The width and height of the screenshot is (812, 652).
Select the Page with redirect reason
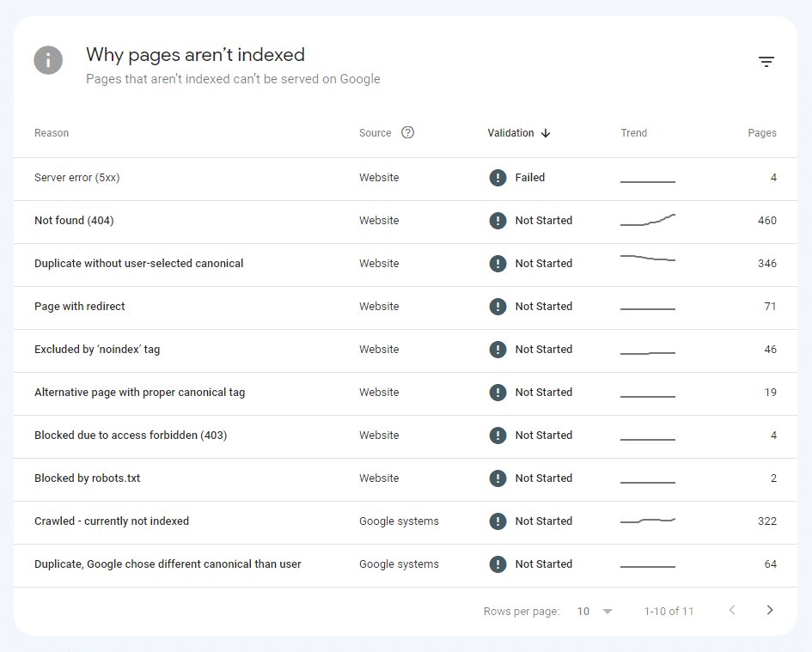80,307
